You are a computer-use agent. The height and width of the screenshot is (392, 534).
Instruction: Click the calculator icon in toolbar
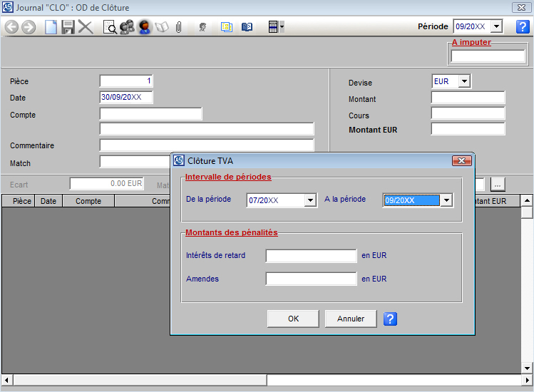272,27
